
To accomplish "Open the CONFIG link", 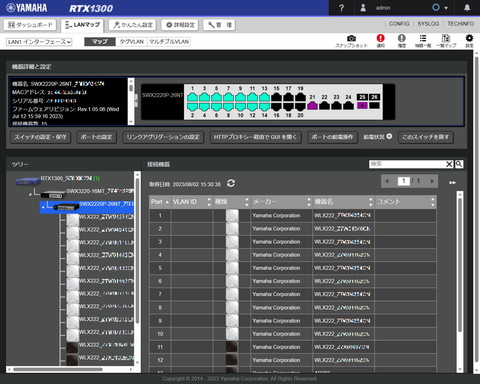I will [399, 24].
